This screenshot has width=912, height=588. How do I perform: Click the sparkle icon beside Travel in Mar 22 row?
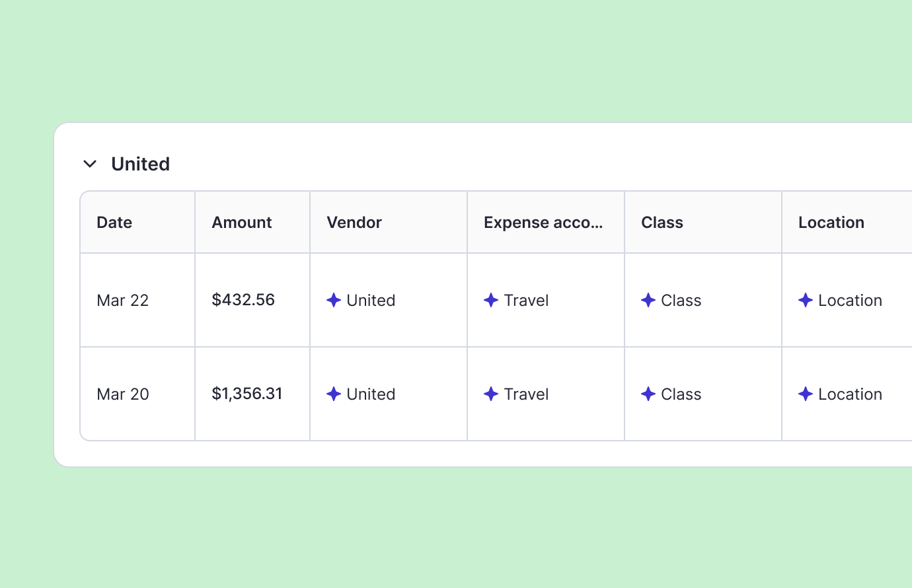click(x=491, y=300)
